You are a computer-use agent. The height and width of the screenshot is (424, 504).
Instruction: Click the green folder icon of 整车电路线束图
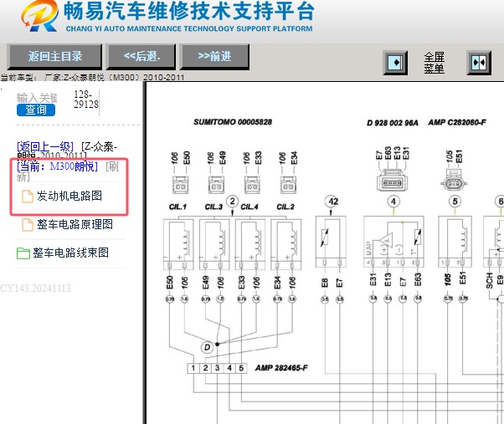pos(23,253)
